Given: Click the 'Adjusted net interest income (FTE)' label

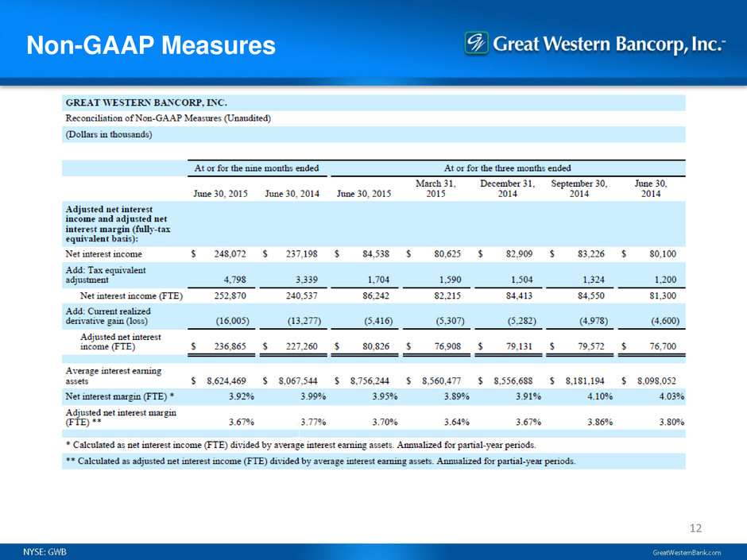Looking at the screenshot, I should coord(121,342).
